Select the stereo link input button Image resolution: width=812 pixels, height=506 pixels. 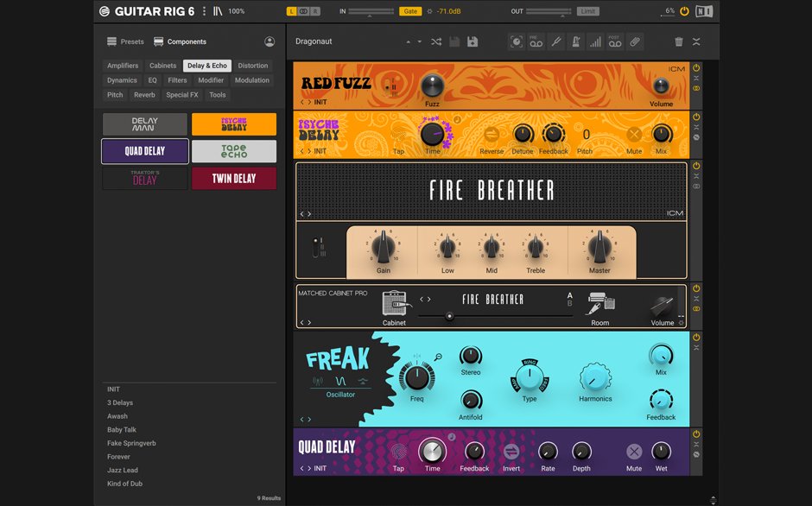pos(303,11)
